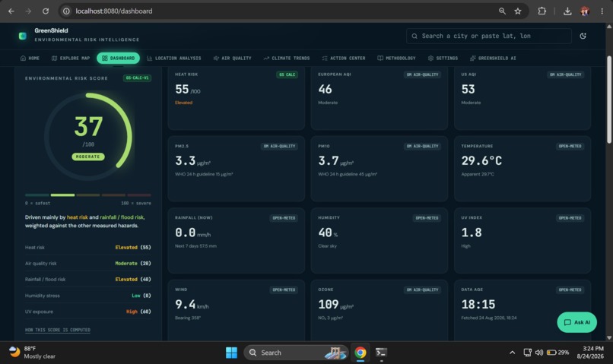Go to the Air Quality tab
613x364 pixels.
[x=232, y=59]
